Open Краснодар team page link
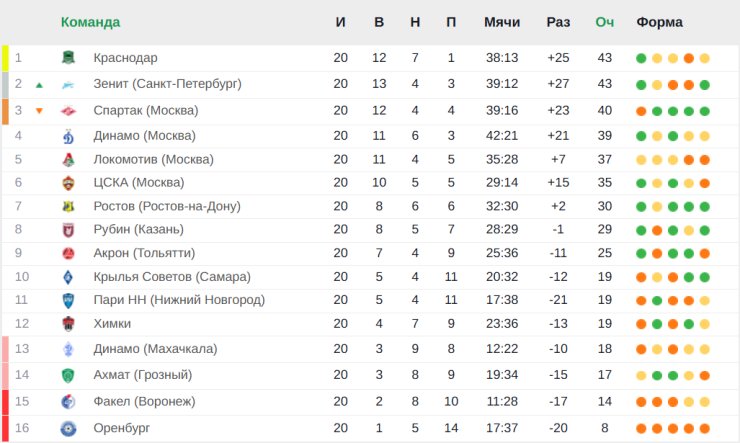Image resolution: width=740 pixels, height=443 pixels. click(x=125, y=58)
